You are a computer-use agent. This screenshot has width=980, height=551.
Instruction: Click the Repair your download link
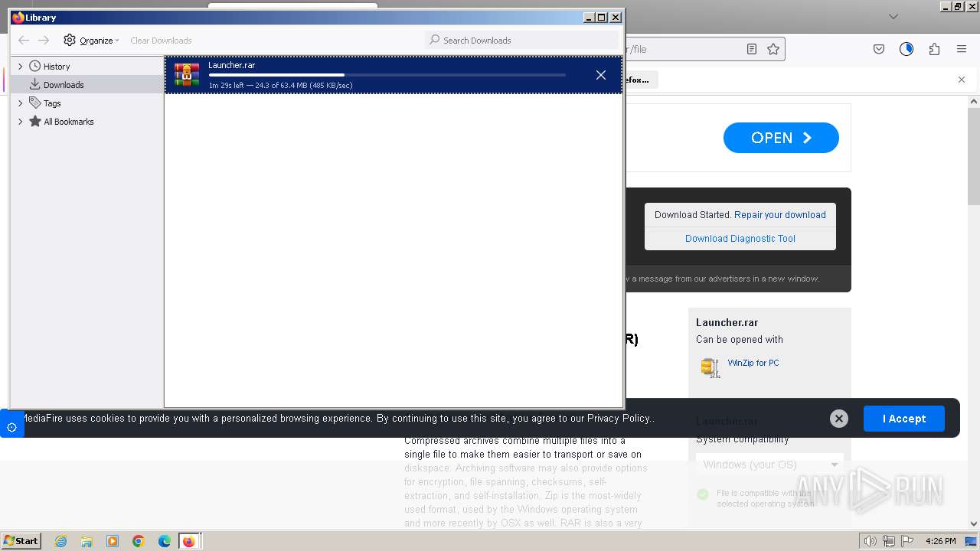click(780, 215)
